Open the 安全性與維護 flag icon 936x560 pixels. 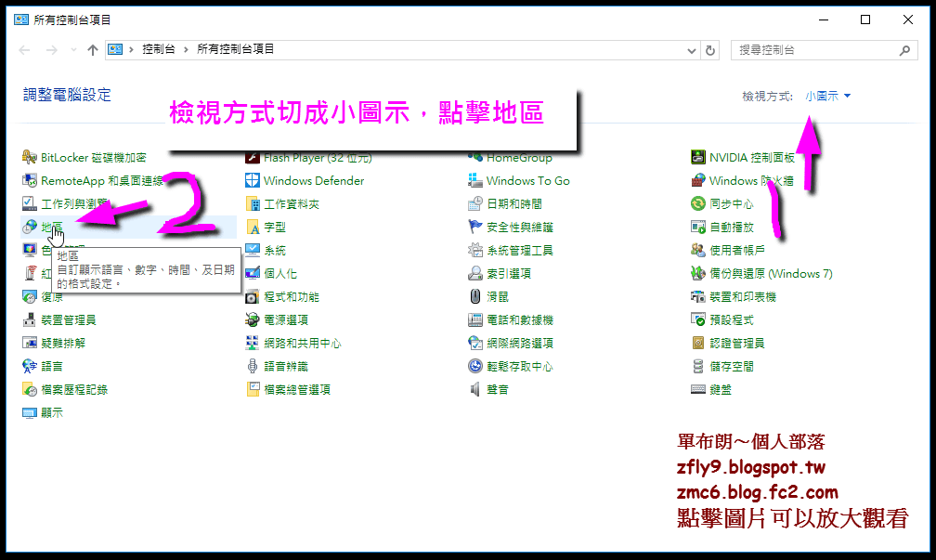[475, 228]
